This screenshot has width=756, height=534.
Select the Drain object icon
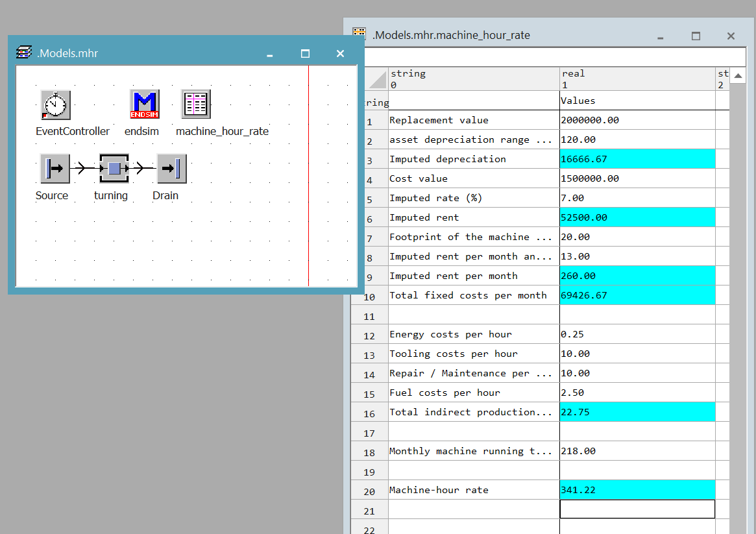(171, 169)
